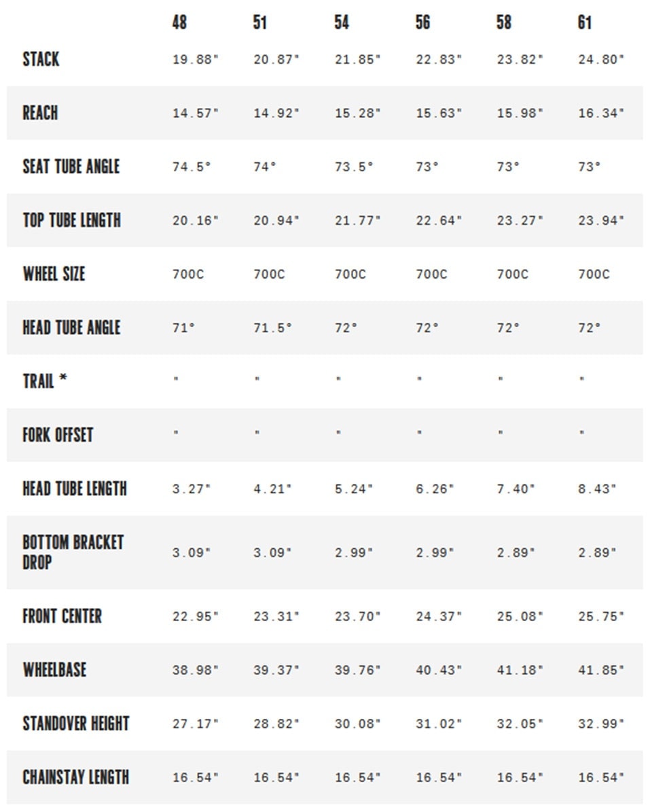Viewport: 652px width, 812px height.
Task: Select the size 61 column header
Action: coord(585,22)
